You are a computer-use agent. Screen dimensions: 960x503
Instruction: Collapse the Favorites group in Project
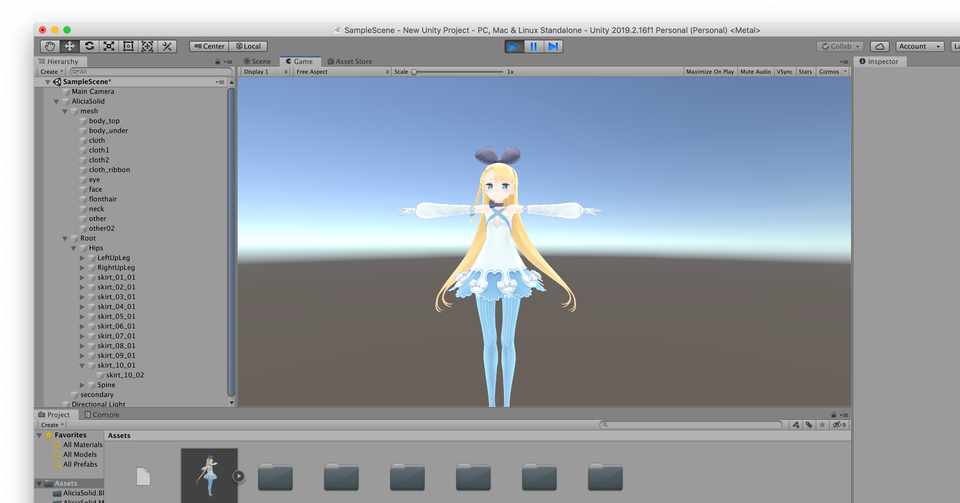click(x=40, y=436)
